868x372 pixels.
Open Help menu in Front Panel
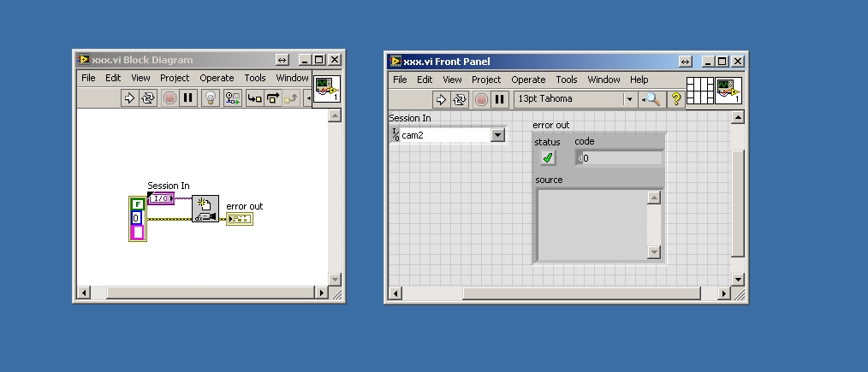[639, 80]
